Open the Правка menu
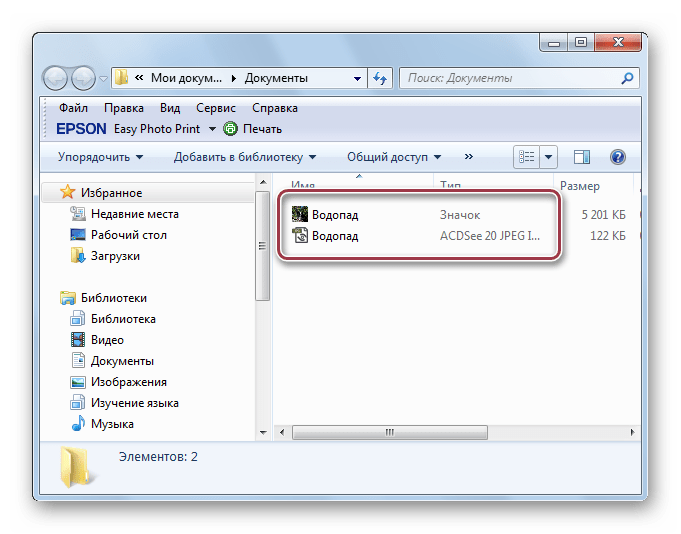The width and height of the screenshot is (681, 534). click(x=124, y=108)
